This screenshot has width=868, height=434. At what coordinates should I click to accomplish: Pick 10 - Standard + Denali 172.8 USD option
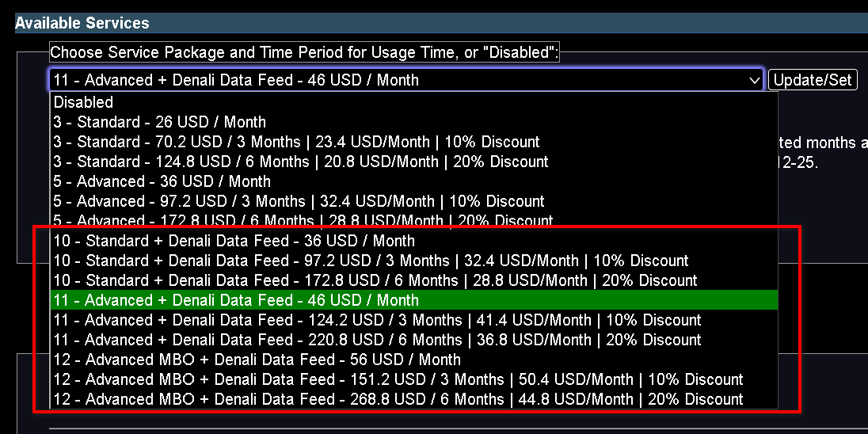414,280
